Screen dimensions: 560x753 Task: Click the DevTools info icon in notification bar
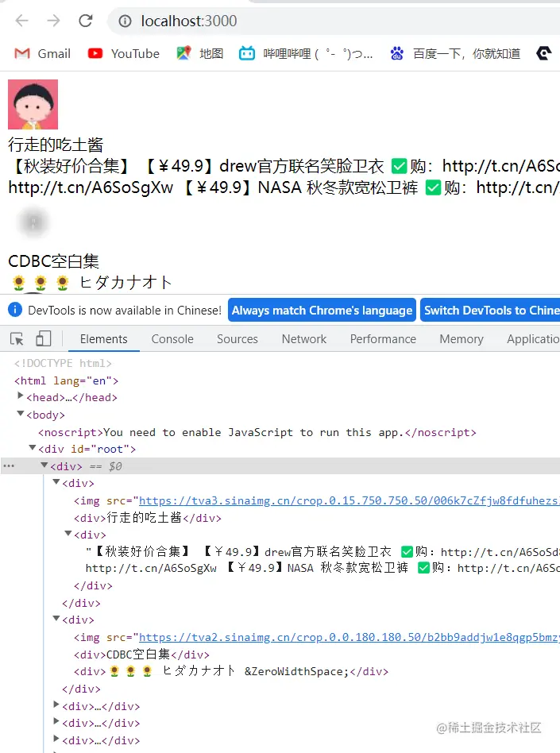[15, 310]
